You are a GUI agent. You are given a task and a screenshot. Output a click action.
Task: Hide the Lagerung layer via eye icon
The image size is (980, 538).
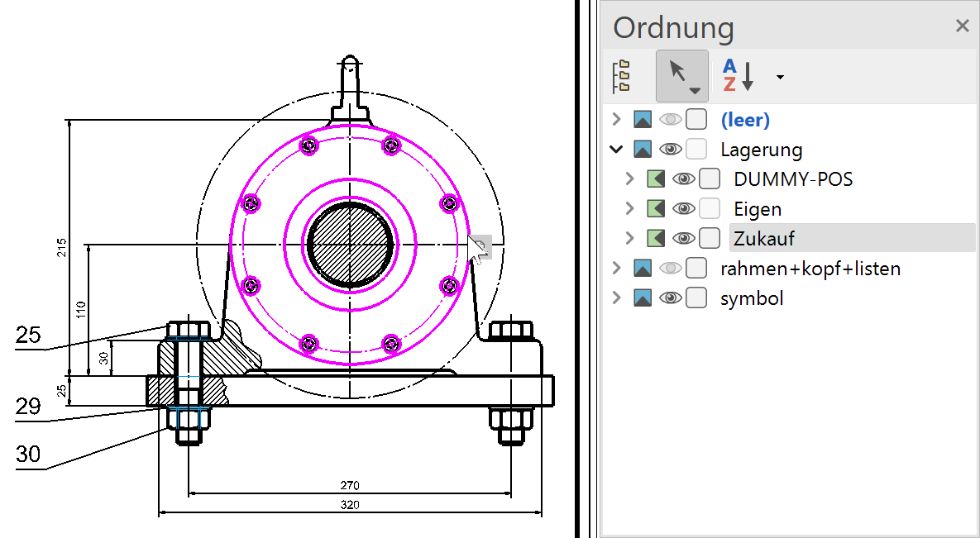(x=670, y=150)
